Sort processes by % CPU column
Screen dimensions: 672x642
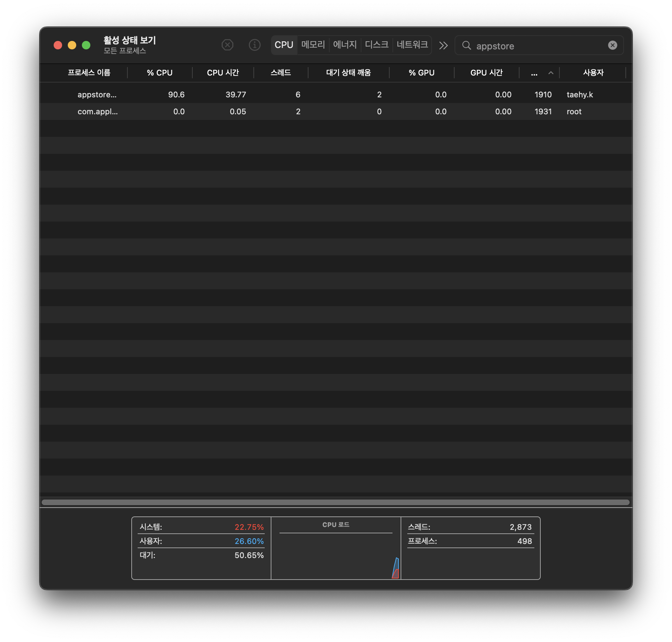pyautogui.click(x=160, y=73)
